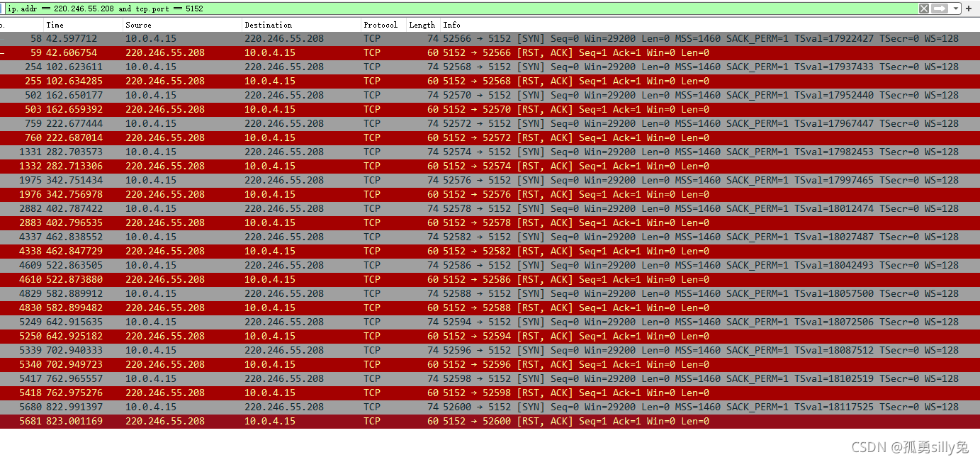This screenshot has height=462, width=980.
Task: Select packet 1976 at time 342.756978
Action: coord(490,194)
